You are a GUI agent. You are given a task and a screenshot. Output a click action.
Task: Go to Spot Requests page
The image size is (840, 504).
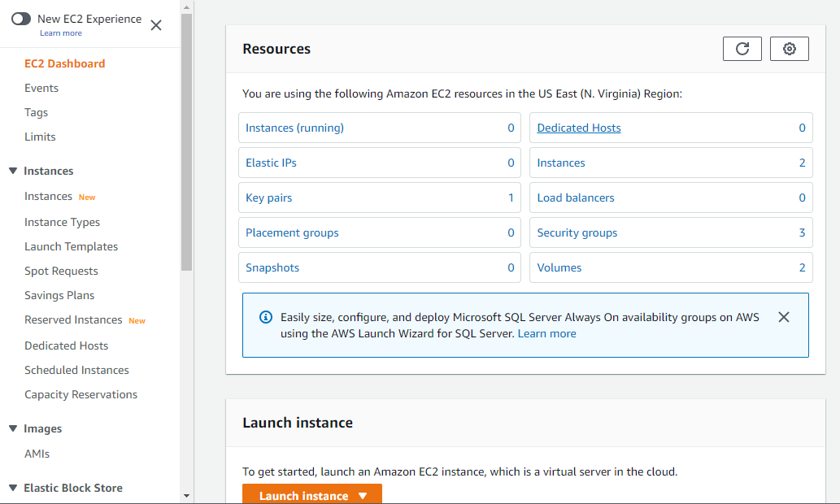61,271
